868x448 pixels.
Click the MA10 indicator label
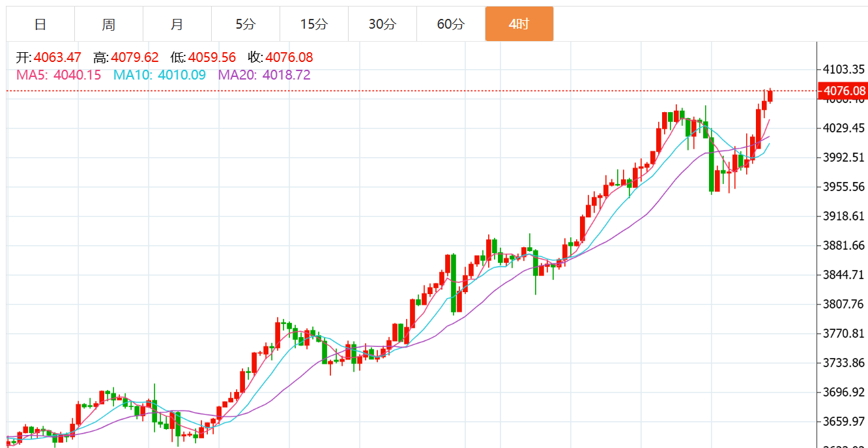[160, 75]
